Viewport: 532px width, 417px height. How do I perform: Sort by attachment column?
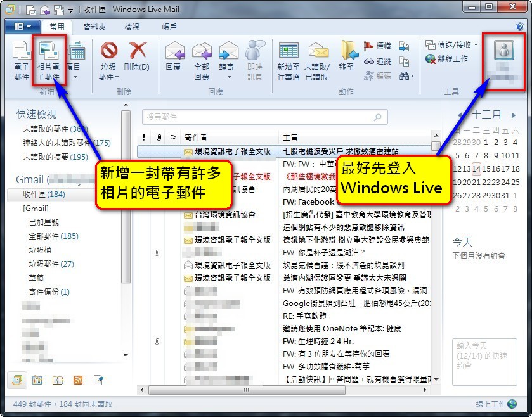tap(159, 138)
